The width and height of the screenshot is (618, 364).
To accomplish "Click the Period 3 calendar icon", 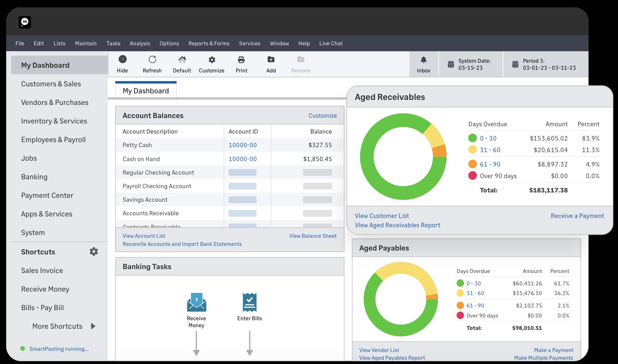I will [x=515, y=64].
